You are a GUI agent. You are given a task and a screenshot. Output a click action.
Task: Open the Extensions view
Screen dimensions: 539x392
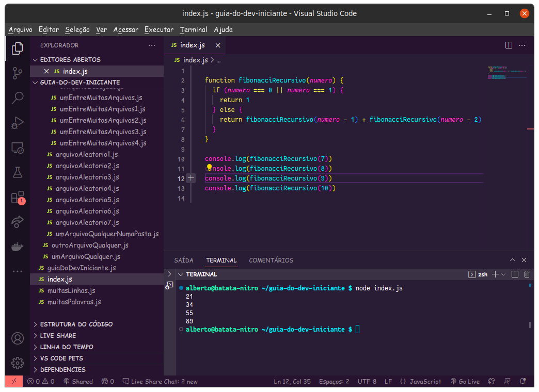point(18,198)
